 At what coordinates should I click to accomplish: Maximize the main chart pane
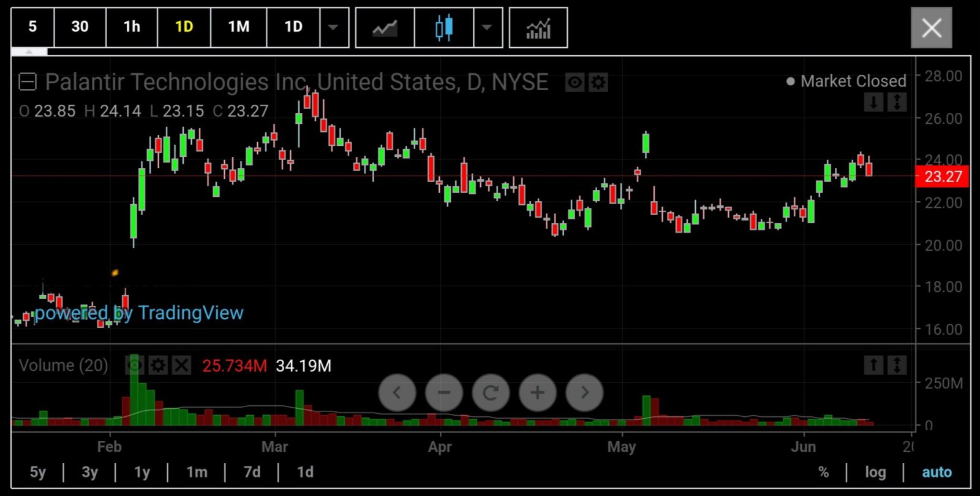click(x=897, y=102)
